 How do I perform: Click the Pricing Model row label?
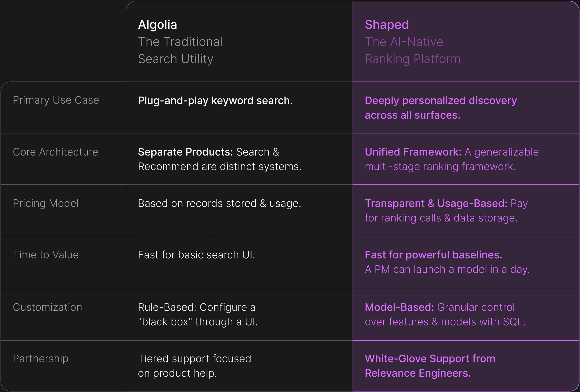46,203
